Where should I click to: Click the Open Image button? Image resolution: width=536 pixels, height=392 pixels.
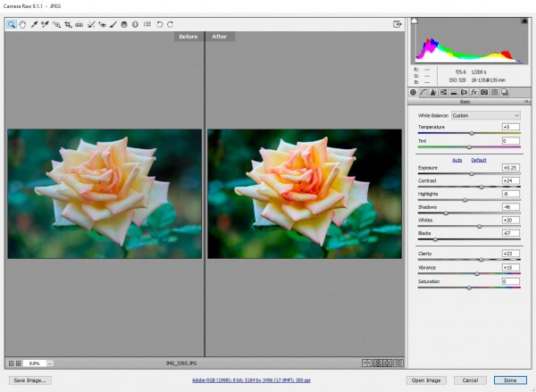pyautogui.click(x=427, y=379)
